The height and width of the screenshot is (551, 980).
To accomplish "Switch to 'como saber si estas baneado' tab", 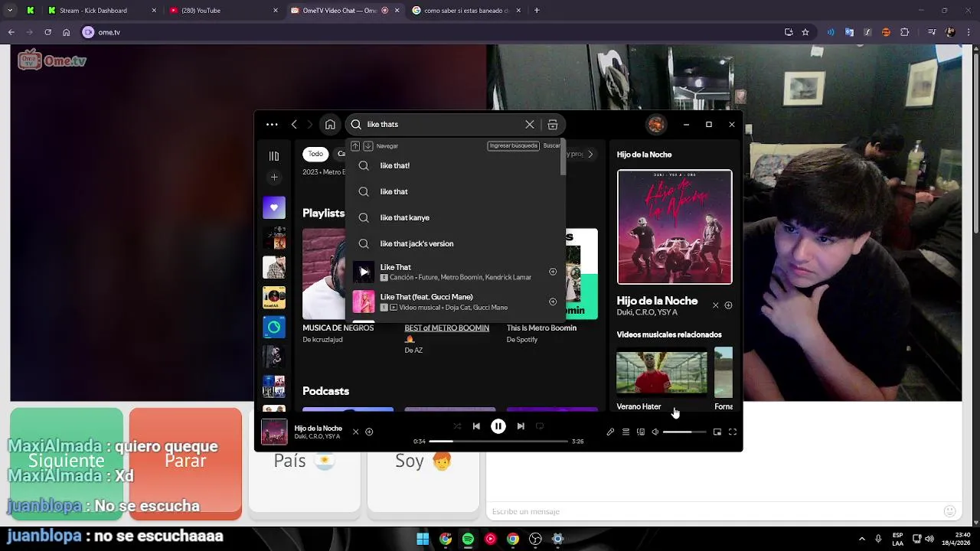I will pyautogui.click(x=465, y=11).
